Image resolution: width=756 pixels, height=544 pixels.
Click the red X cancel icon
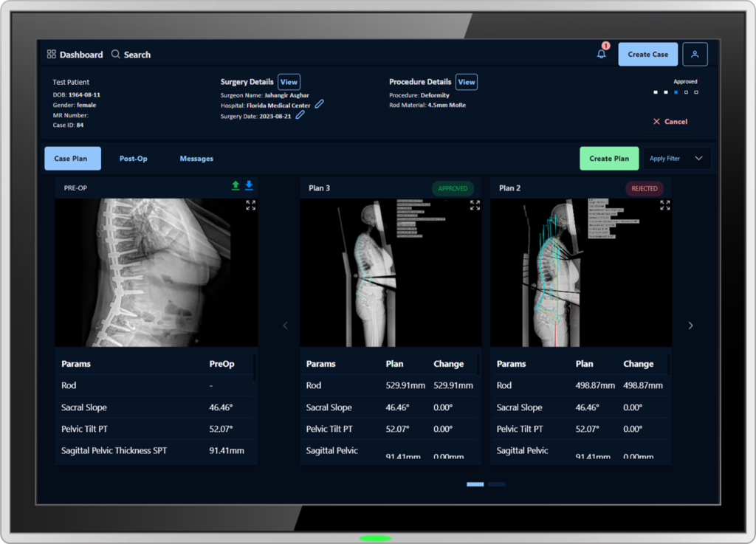point(656,122)
